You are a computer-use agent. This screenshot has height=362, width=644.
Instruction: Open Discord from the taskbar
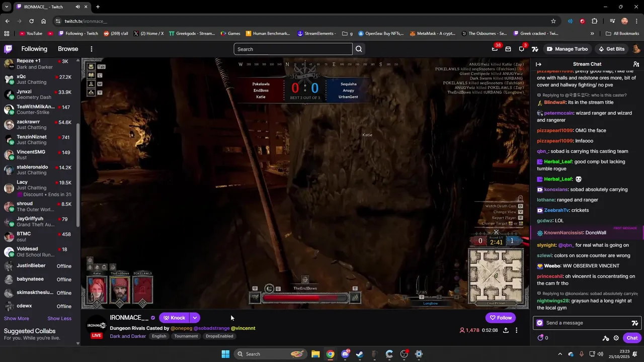(x=345, y=354)
